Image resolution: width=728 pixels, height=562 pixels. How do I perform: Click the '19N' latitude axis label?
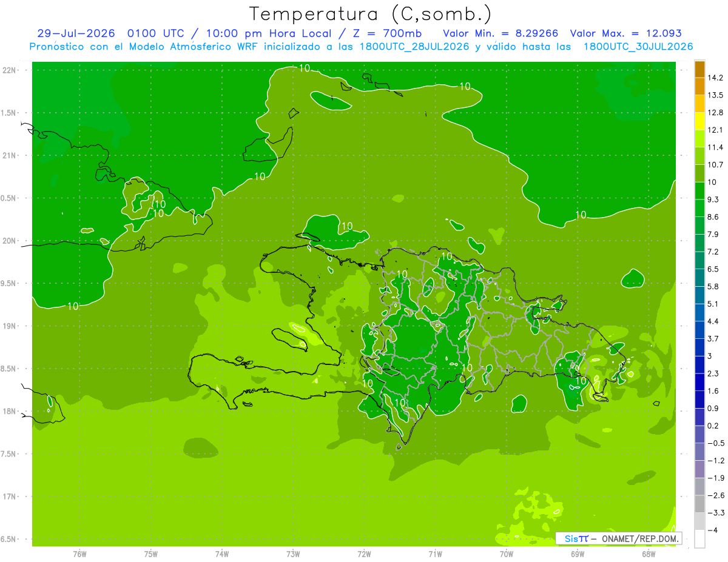[10, 326]
